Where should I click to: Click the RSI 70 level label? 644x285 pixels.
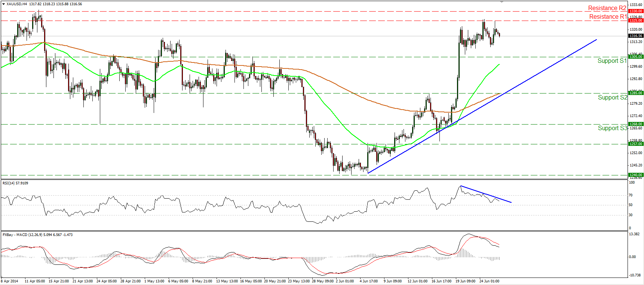(631, 195)
